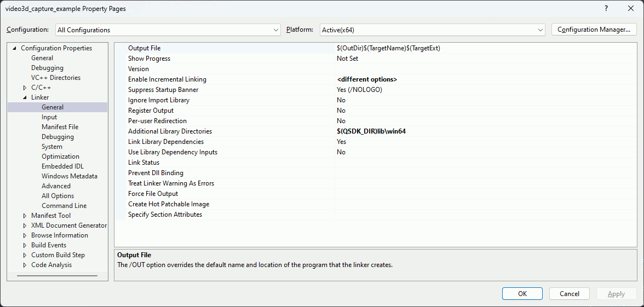Click the Output File value field
Image resolution: width=644 pixels, height=307 pixels.
pos(485,48)
